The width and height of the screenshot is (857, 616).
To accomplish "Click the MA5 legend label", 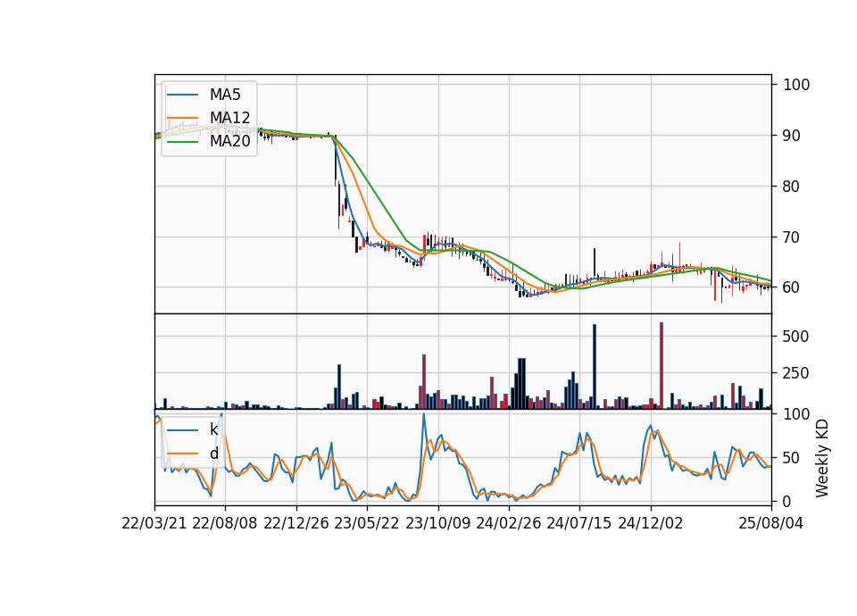I will pyautogui.click(x=225, y=95).
